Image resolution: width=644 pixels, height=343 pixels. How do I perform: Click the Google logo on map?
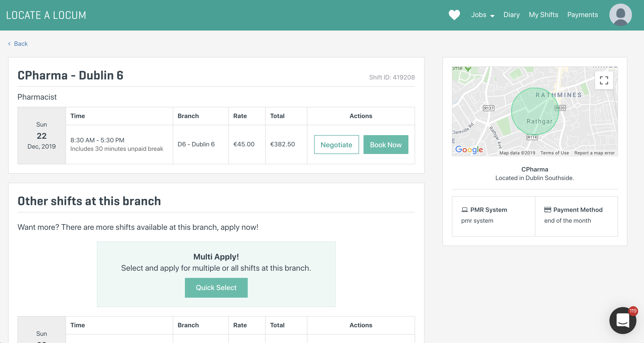(x=469, y=149)
